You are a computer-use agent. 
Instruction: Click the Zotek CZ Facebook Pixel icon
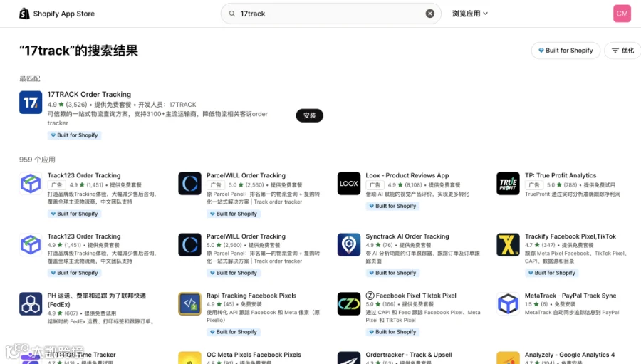pyautogui.click(x=349, y=303)
